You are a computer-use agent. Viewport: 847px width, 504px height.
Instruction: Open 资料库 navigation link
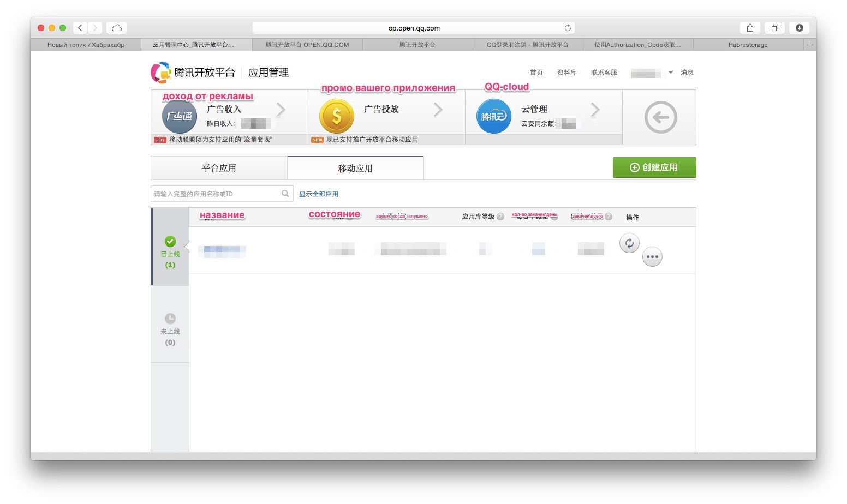[567, 73]
